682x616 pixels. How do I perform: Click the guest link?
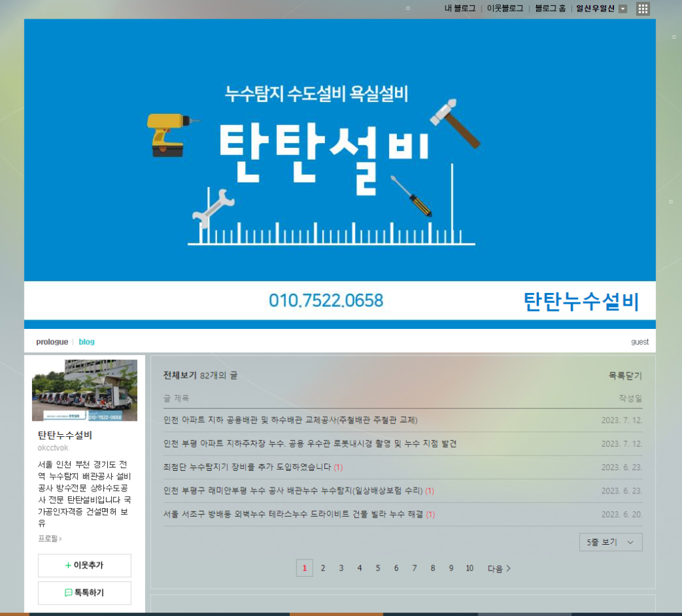point(640,342)
